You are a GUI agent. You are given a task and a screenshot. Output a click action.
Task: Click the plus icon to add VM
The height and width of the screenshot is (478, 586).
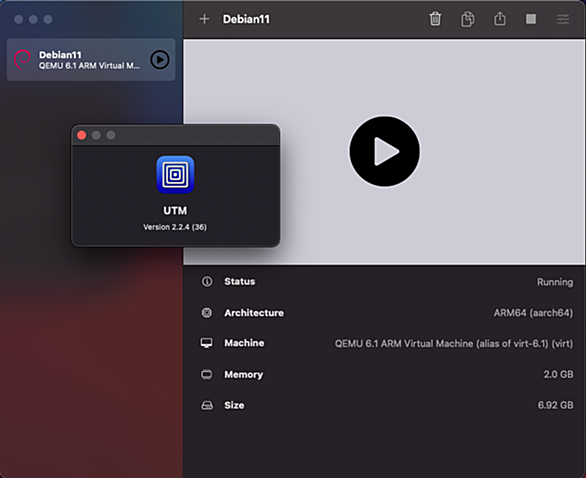[x=204, y=19]
